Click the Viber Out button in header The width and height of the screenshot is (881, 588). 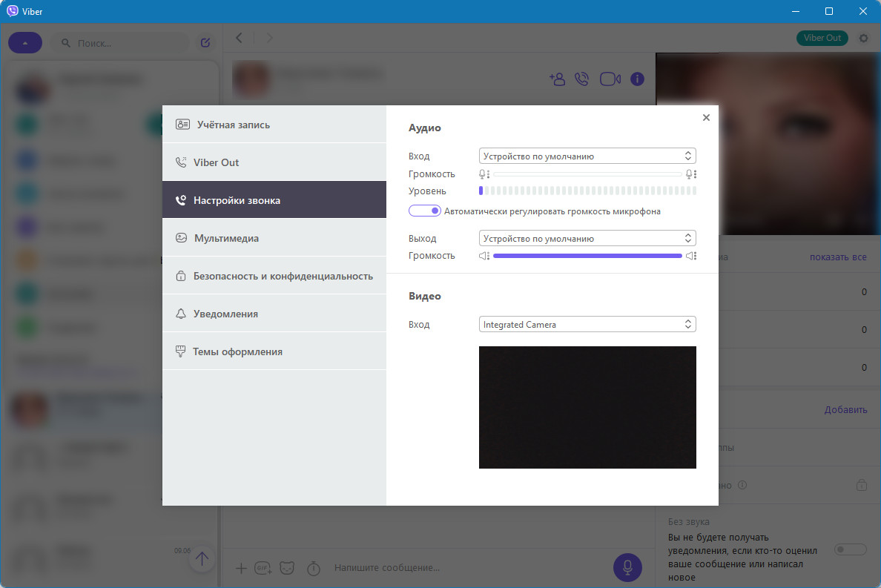[822, 38]
